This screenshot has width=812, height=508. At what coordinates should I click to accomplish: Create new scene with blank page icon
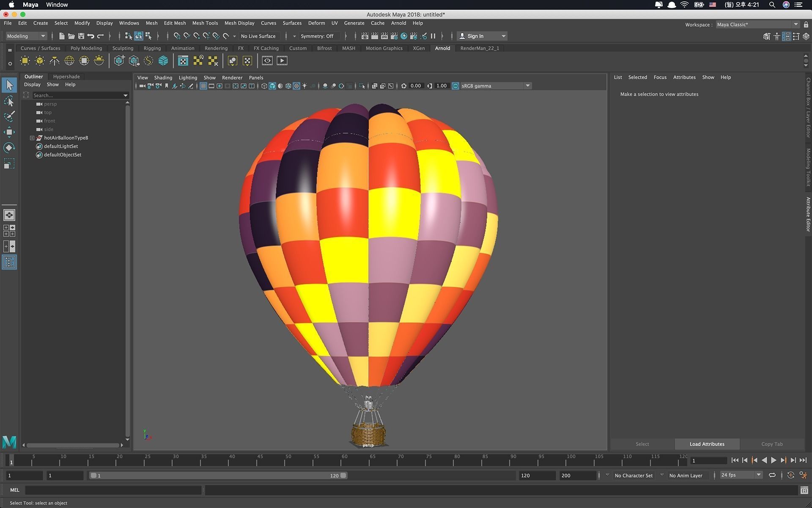coord(62,36)
